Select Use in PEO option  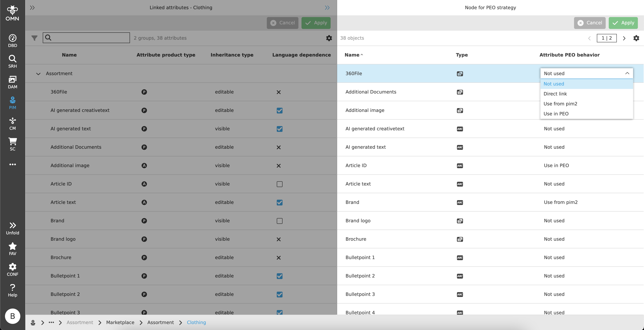pyautogui.click(x=556, y=114)
